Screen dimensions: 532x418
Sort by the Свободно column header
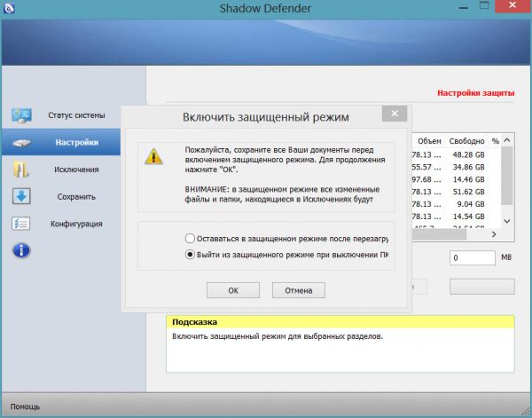(466, 141)
